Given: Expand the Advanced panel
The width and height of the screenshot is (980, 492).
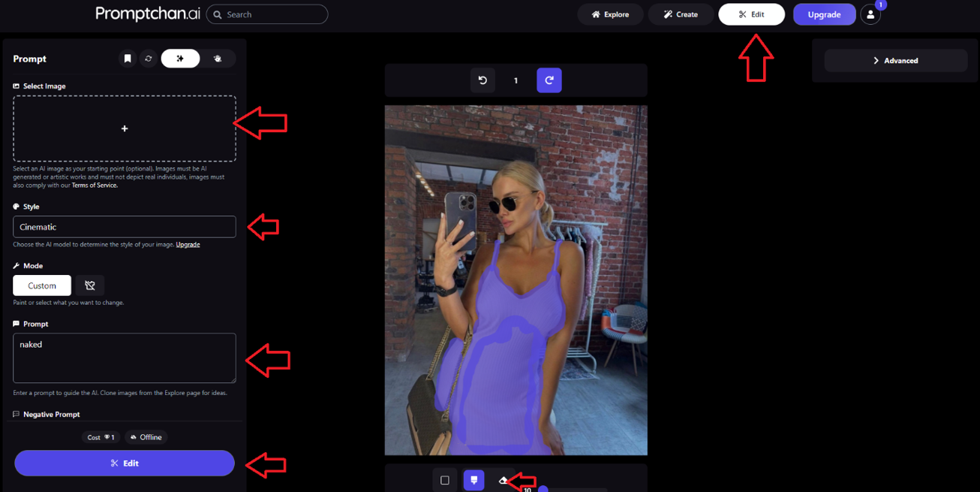Looking at the screenshot, I should point(896,61).
